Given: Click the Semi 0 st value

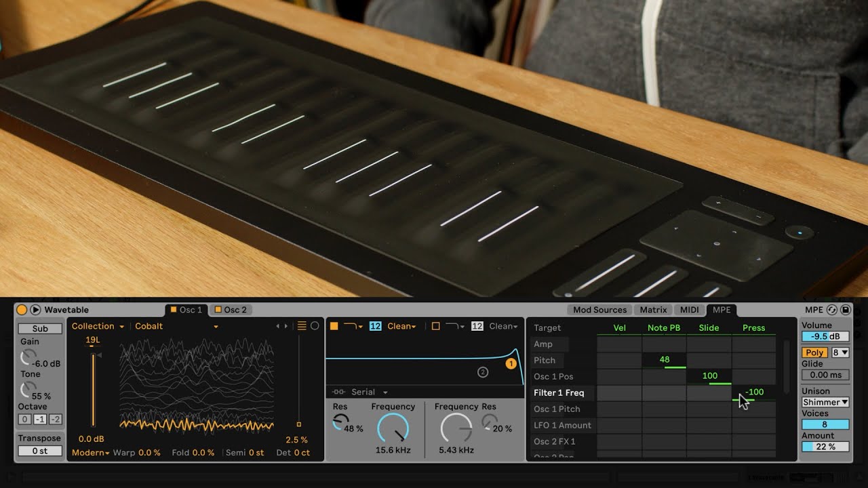Looking at the screenshot, I should pyautogui.click(x=256, y=453).
